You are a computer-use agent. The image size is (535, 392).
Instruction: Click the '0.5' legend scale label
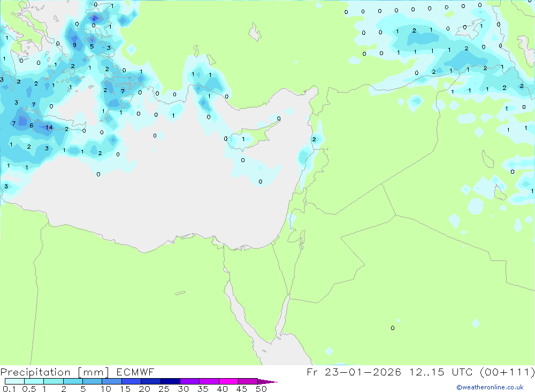click(x=29, y=389)
